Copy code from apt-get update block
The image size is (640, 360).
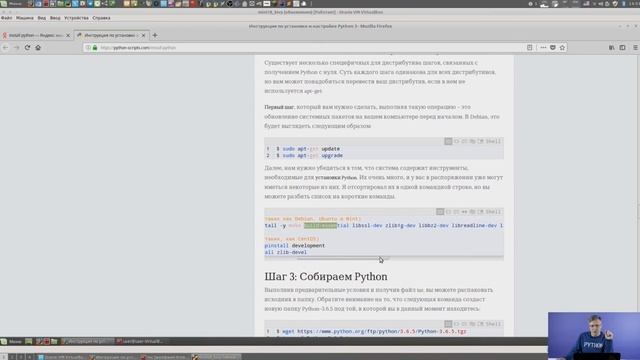click(472, 141)
